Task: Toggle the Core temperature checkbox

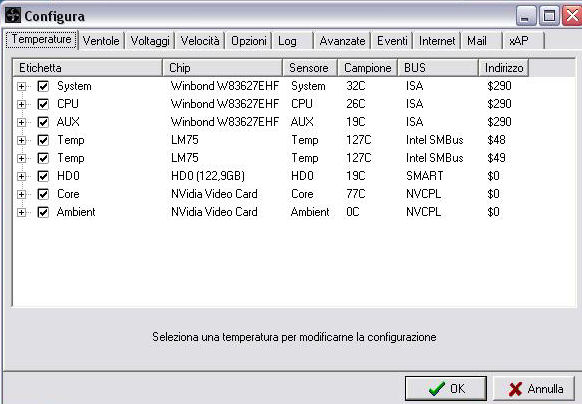Action: (43, 194)
